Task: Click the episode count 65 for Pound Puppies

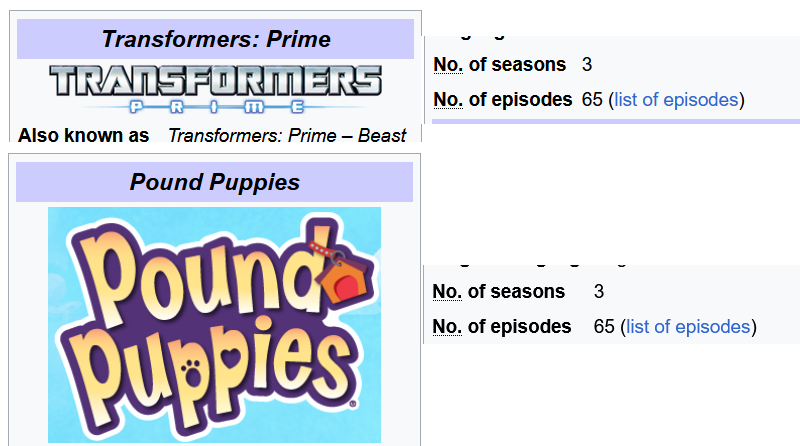Action: point(604,327)
